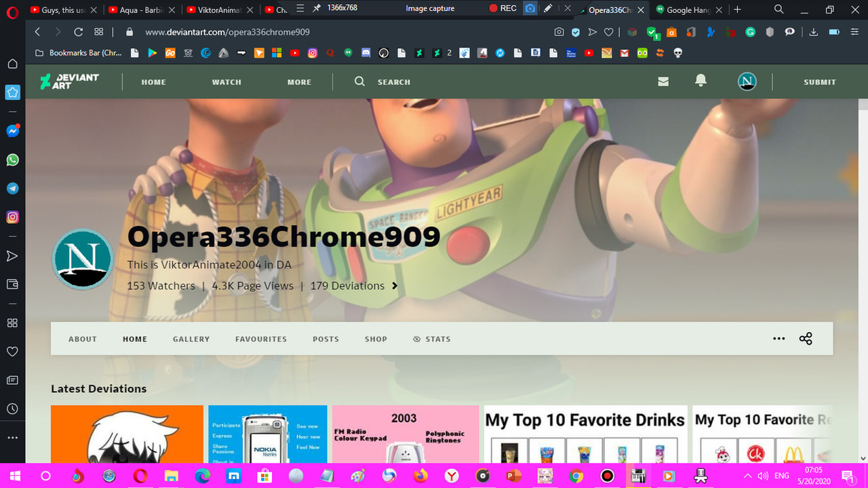The image size is (868, 488).
Task: Open the notifications bell
Action: pos(701,81)
